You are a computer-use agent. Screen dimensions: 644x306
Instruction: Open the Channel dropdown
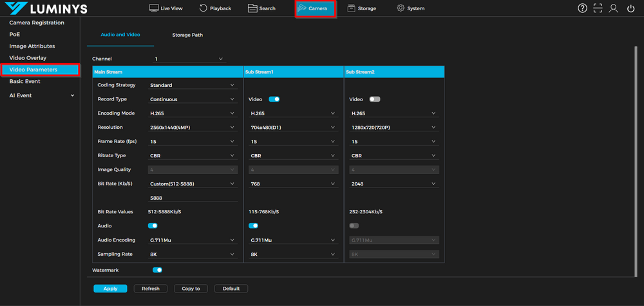189,59
